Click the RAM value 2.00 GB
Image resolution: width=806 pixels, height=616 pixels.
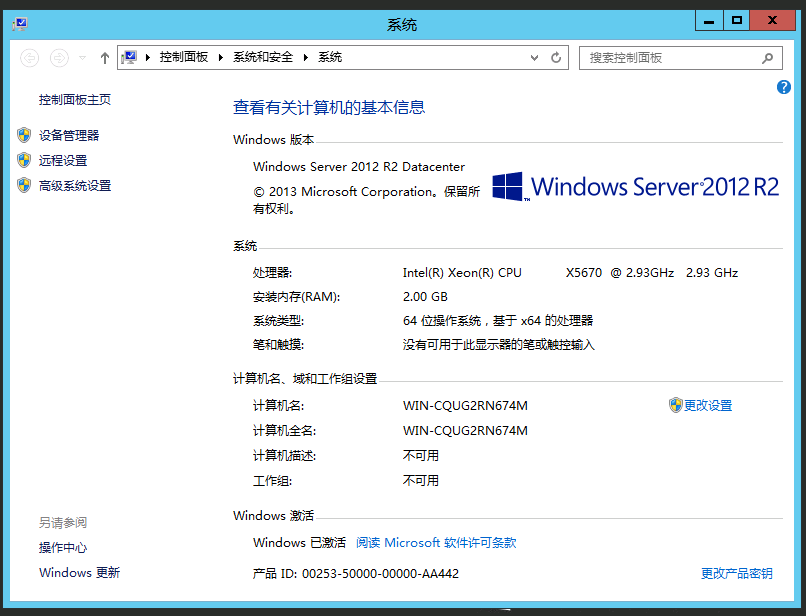tap(425, 297)
